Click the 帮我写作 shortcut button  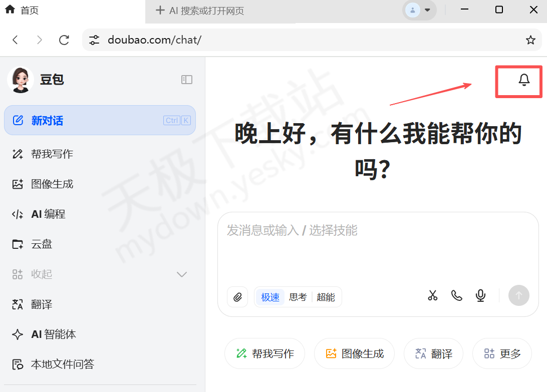[264, 353]
